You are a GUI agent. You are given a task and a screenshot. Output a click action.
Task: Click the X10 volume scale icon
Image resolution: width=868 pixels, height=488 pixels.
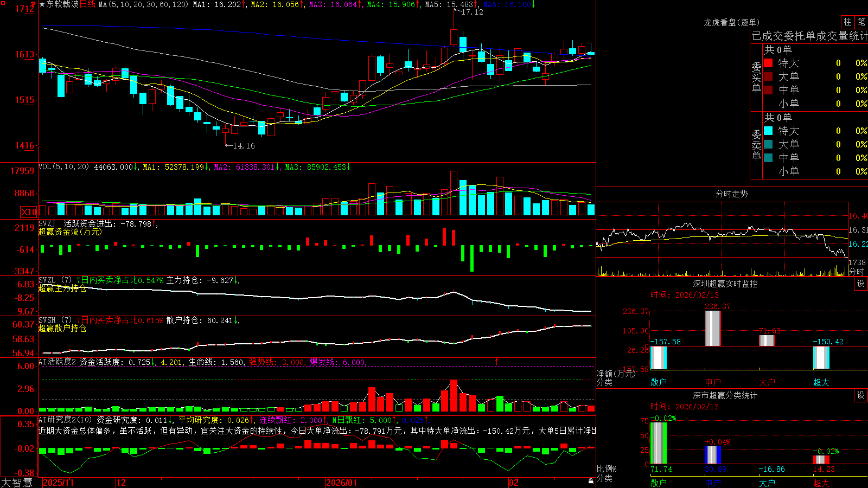point(29,211)
